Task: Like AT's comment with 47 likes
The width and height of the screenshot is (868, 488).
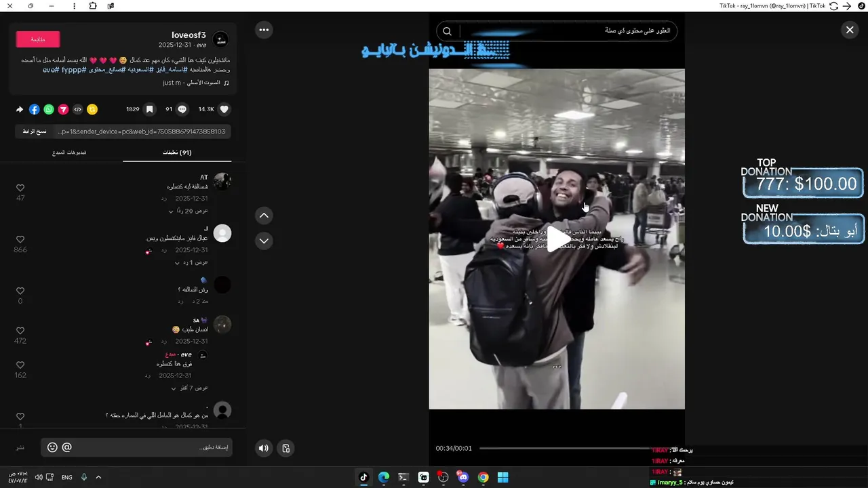Action: (x=20, y=188)
